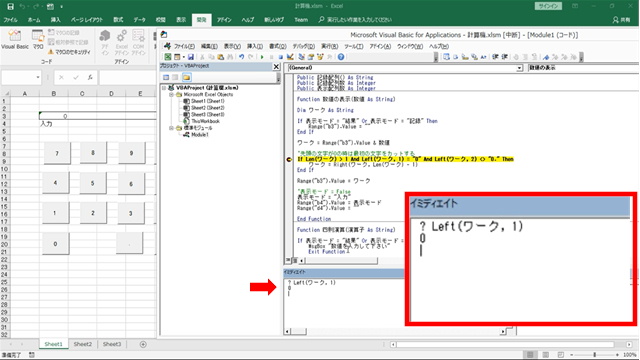The image size is (640, 360).
Task: Toggle Procedure View at code pane bottom-left
Action: pyautogui.click(x=288, y=260)
